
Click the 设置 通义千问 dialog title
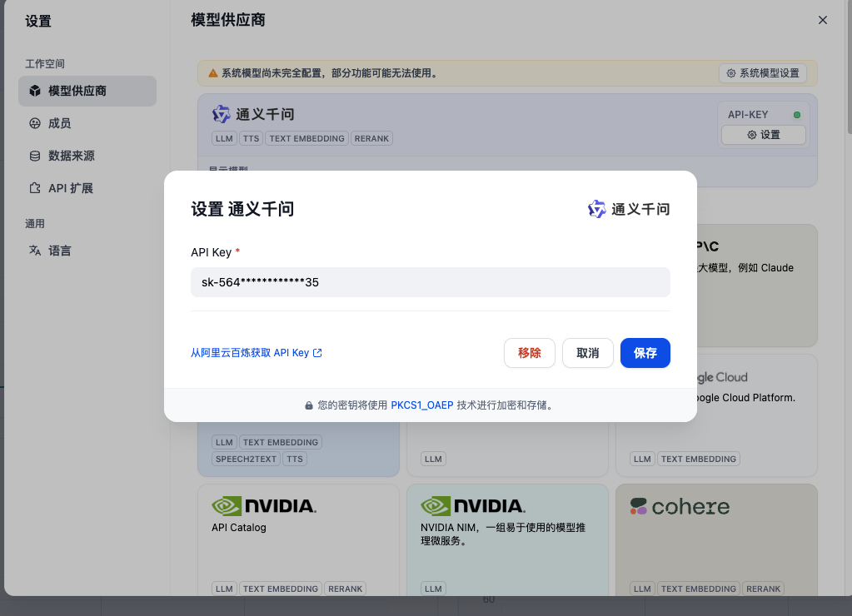(242, 209)
